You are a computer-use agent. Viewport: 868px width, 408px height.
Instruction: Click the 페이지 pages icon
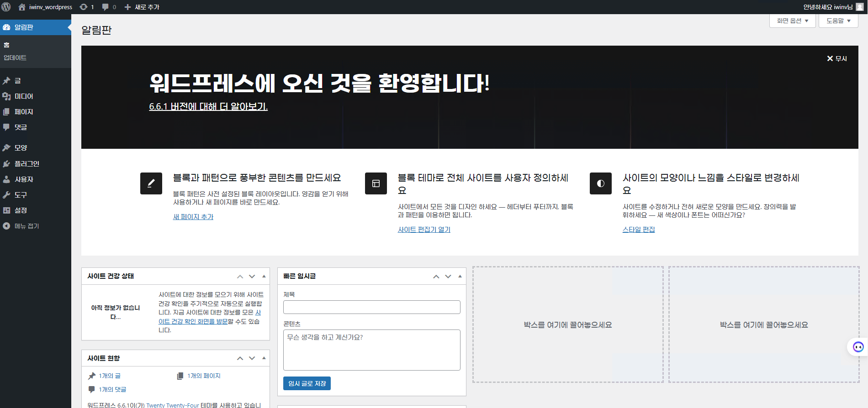click(6, 112)
